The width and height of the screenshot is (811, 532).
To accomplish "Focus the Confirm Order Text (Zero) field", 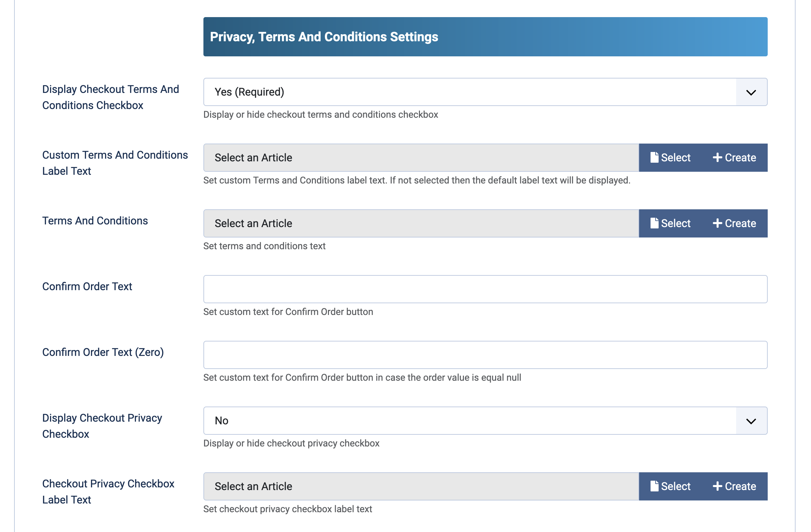I will click(x=485, y=355).
